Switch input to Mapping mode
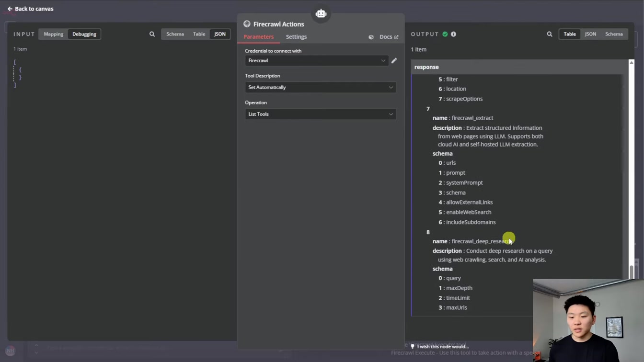644x362 pixels. coord(54,34)
